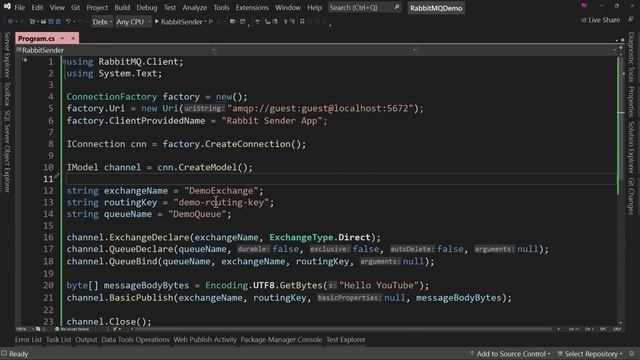Click the New Project toolbar icon
The height and width of the screenshot is (360, 640).
coord(33,21)
